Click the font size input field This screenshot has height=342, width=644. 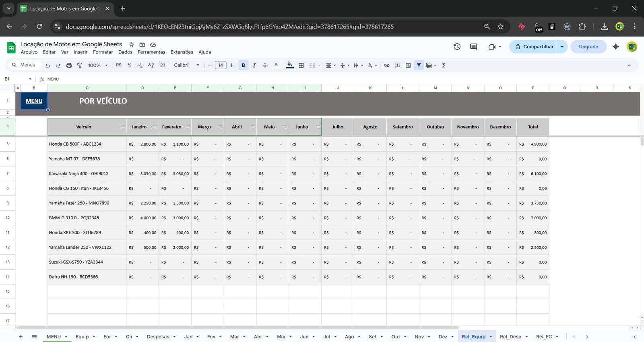(x=221, y=65)
